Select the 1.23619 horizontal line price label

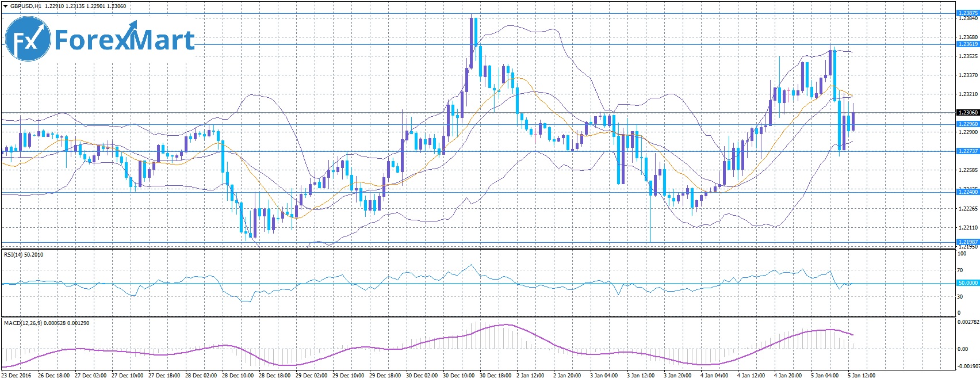967,44
